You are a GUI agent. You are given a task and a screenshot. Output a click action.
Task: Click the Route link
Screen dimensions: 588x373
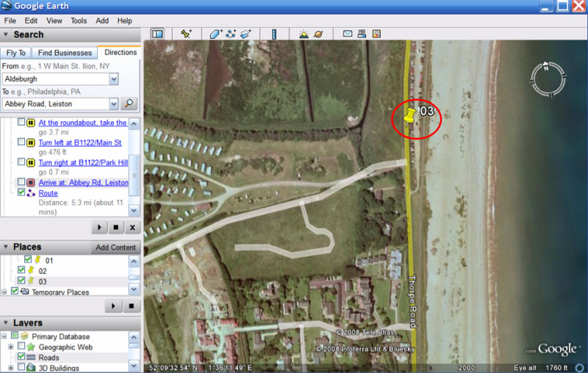click(x=48, y=193)
